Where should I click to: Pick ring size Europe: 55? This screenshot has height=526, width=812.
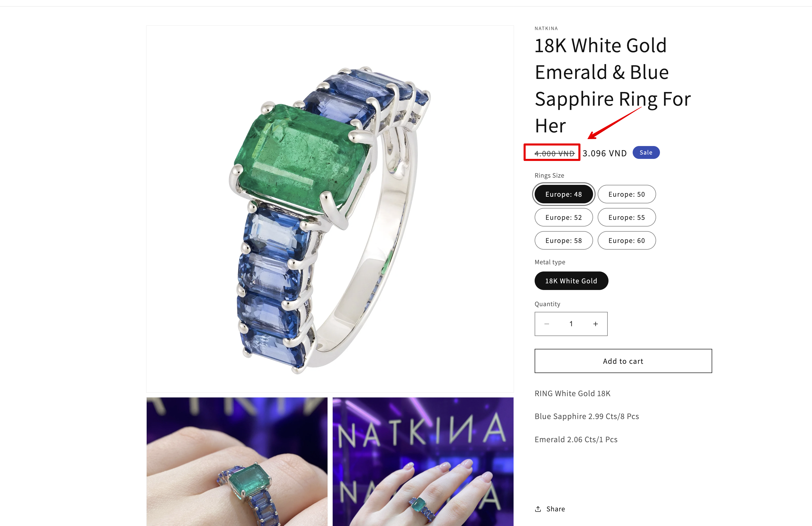tap(626, 217)
